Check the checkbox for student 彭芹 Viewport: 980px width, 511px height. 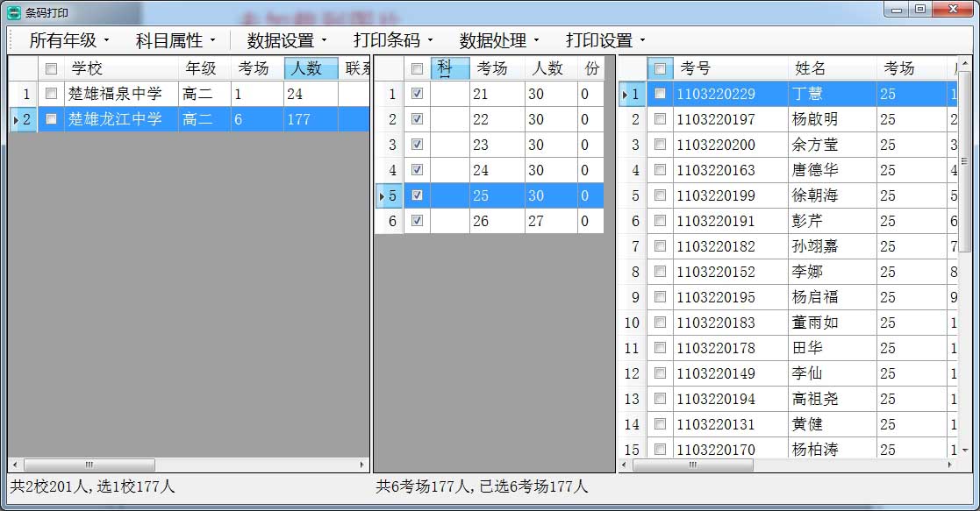660,221
